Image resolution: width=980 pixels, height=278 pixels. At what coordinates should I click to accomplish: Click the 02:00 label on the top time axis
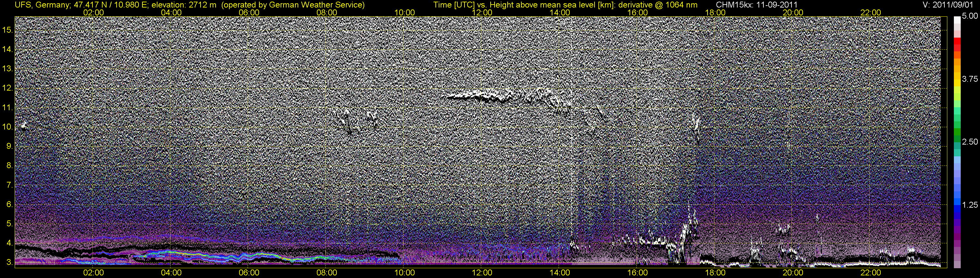[93, 12]
